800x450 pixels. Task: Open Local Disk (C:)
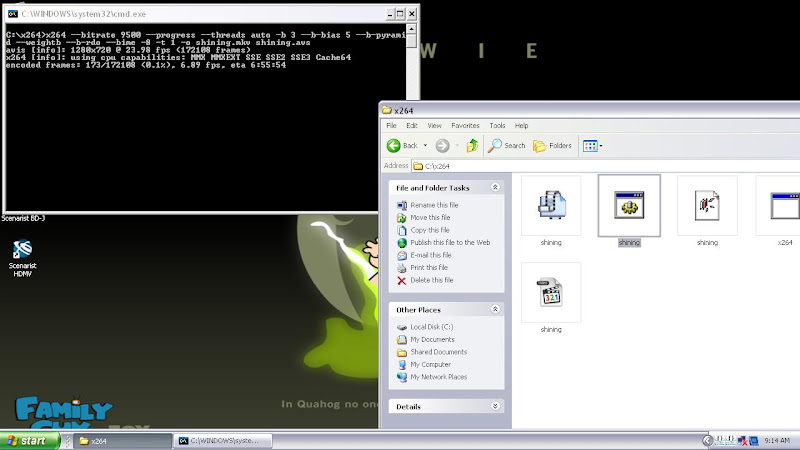[432, 327]
